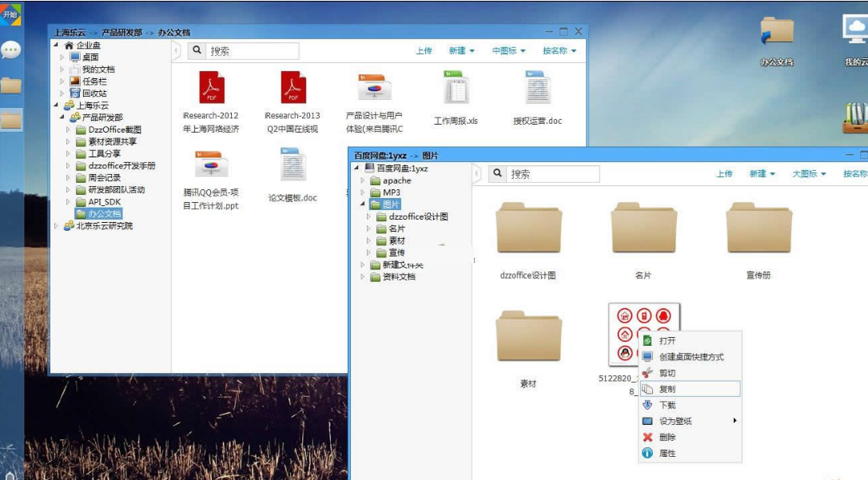Screen dimensions: 868x480
Task: Open 工作周报.xls spreadsheet icon
Action: 456,87
